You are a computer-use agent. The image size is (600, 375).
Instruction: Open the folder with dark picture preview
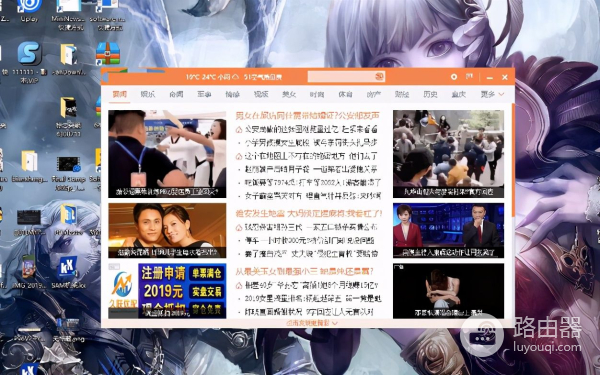68,117
